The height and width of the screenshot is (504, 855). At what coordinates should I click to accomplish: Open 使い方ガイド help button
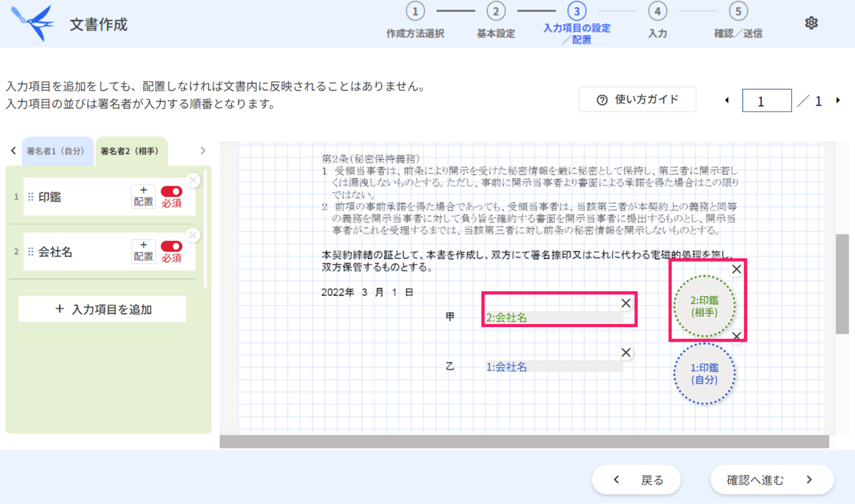click(637, 100)
